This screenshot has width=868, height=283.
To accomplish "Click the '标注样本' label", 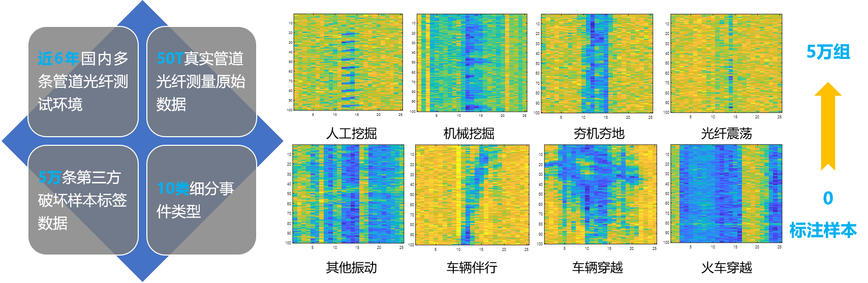I will click(823, 230).
